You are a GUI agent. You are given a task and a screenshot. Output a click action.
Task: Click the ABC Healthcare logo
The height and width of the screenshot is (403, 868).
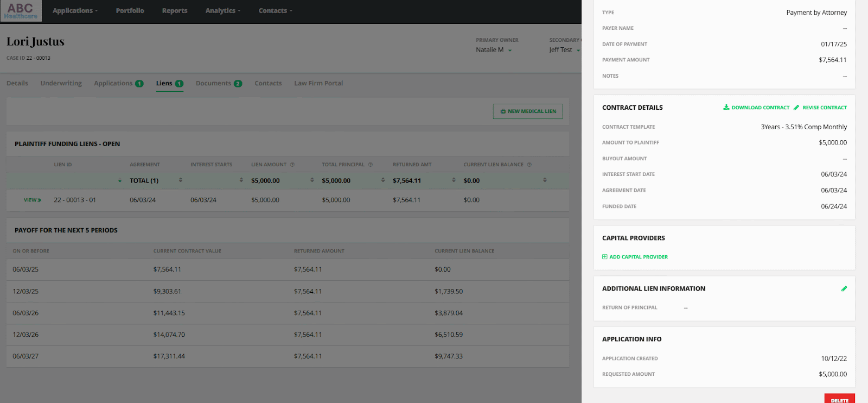21,11
